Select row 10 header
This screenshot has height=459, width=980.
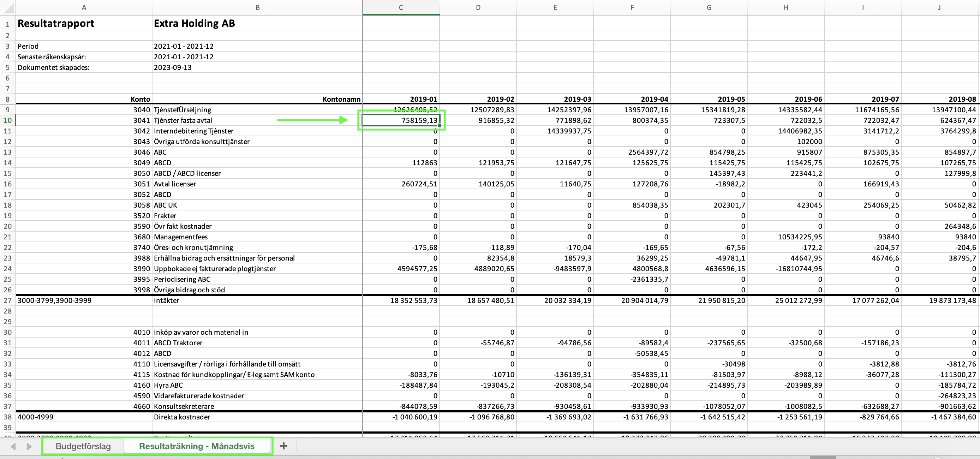click(7, 120)
